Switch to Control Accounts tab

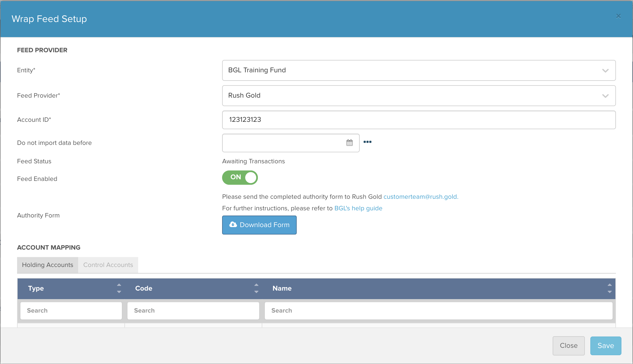pos(108,265)
